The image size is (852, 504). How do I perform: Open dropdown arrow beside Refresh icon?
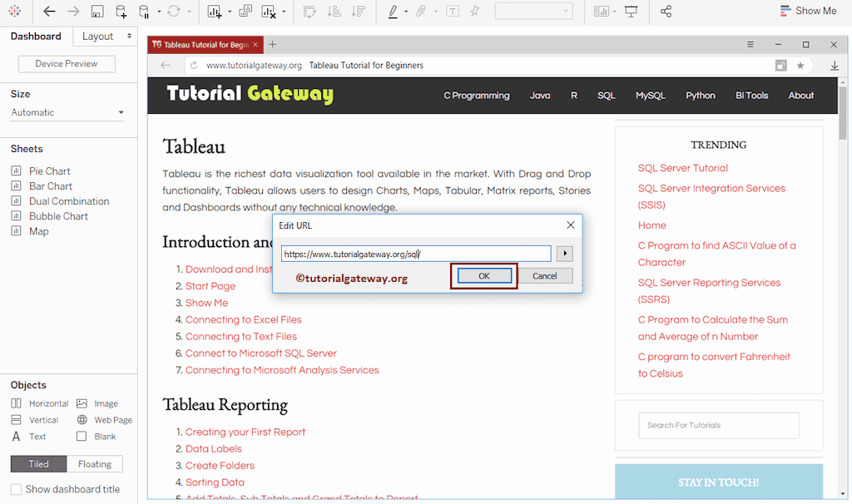coord(189,12)
